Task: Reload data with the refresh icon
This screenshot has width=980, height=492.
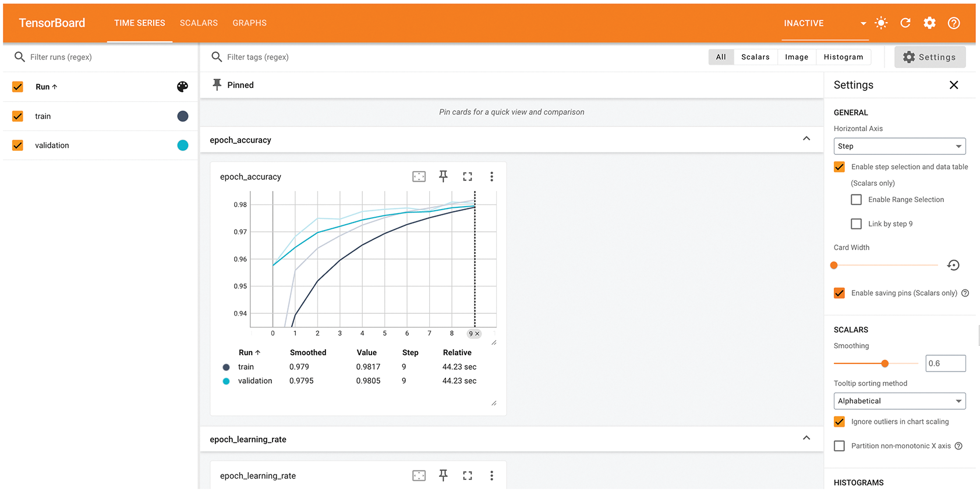Action: pyautogui.click(x=905, y=23)
